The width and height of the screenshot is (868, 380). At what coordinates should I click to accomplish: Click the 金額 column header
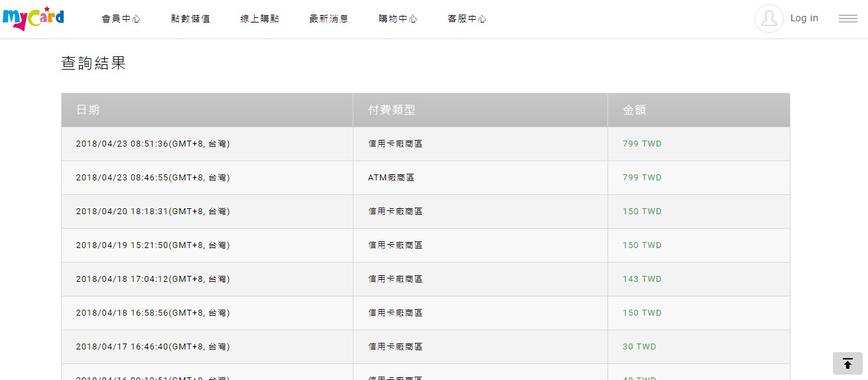point(635,110)
